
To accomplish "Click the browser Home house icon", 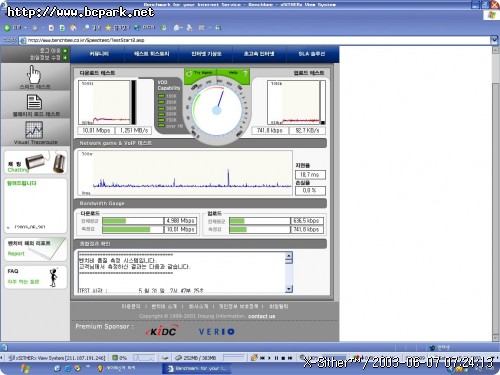I will (x=73, y=28).
